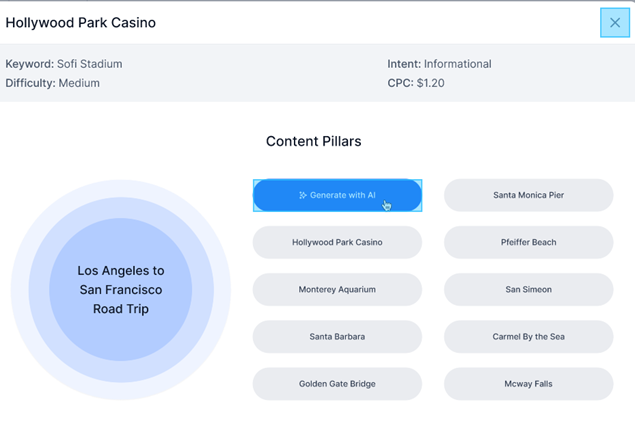Choose the Golden Gate Bridge pillar
This screenshot has height=441, width=635.
pos(337,384)
